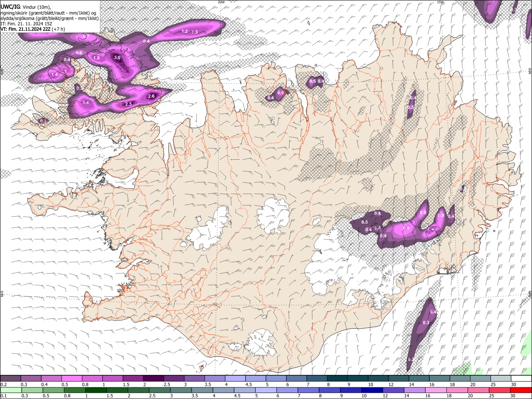This screenshot has height=399, width=532.
Task: Click the 3.0 precipitation maximum label on map
Action: 117,58
